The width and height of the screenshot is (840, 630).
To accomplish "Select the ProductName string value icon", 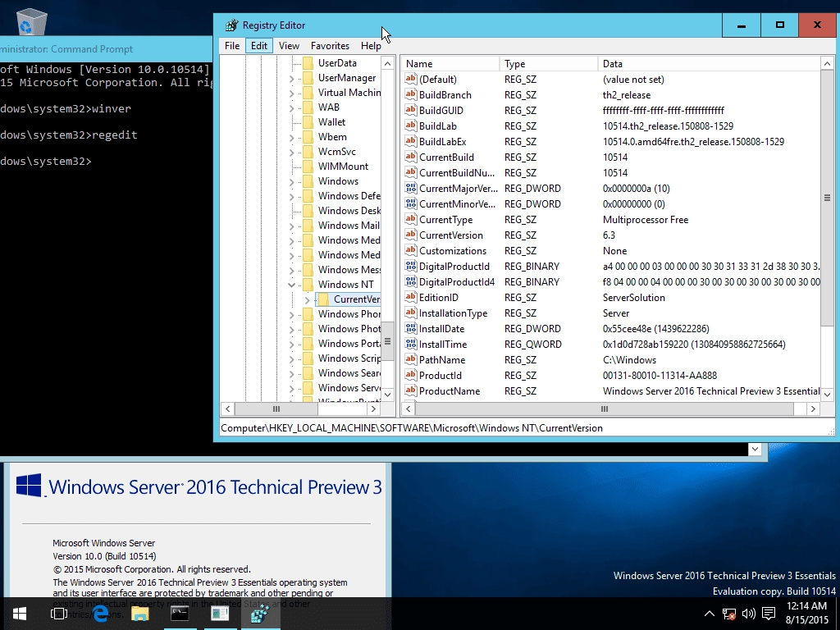I will click(x=411, y=390).
